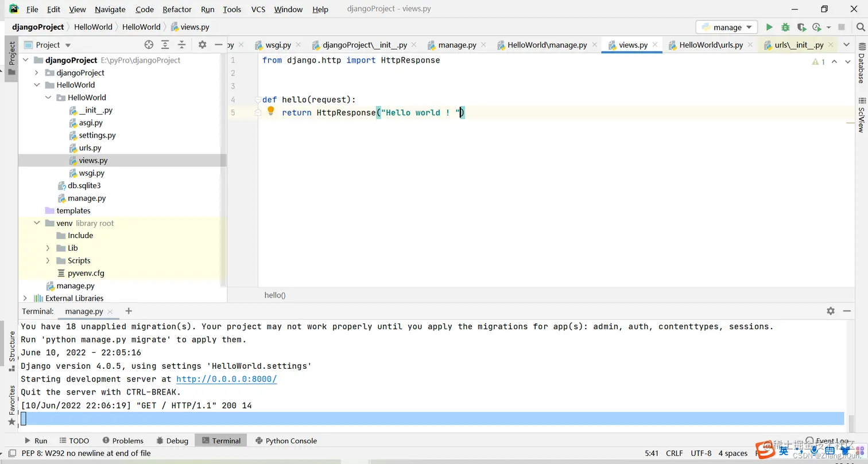Open the Navigate menu

[110, 9]
